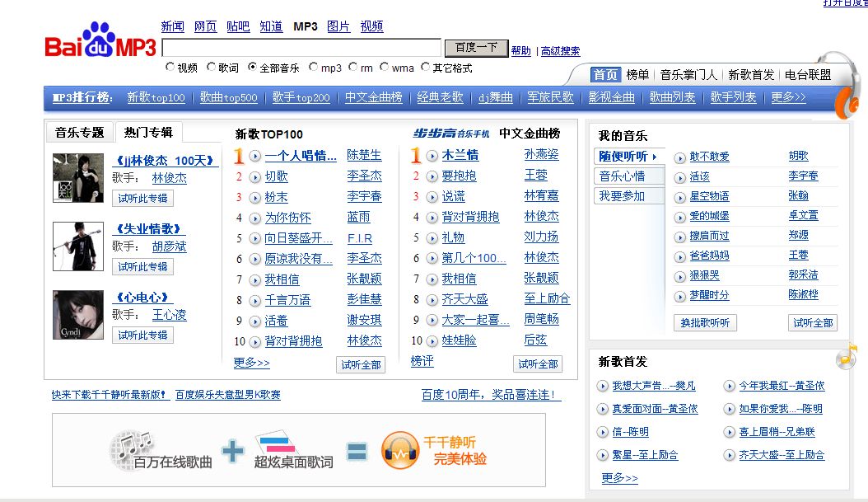Play icon for 爱的城堡

[679, 218]
